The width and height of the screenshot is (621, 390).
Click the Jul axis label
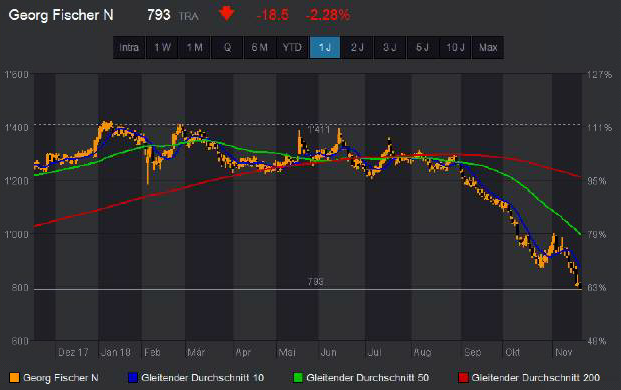coord(374,352)
